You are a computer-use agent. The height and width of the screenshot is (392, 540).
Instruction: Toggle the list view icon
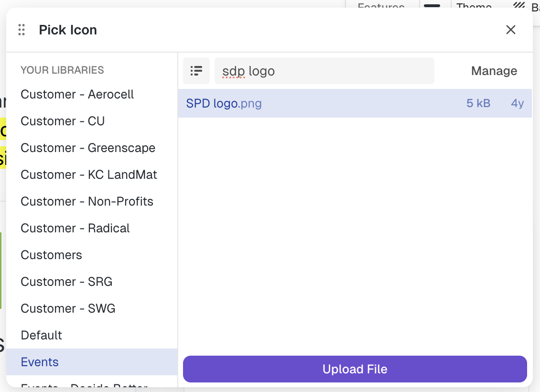tap(196, 71)
